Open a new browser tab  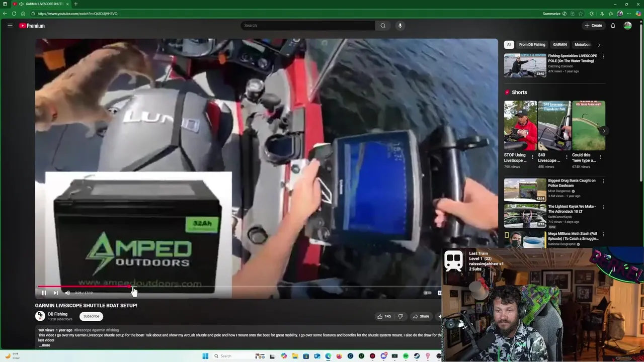(x=75, y=4)
